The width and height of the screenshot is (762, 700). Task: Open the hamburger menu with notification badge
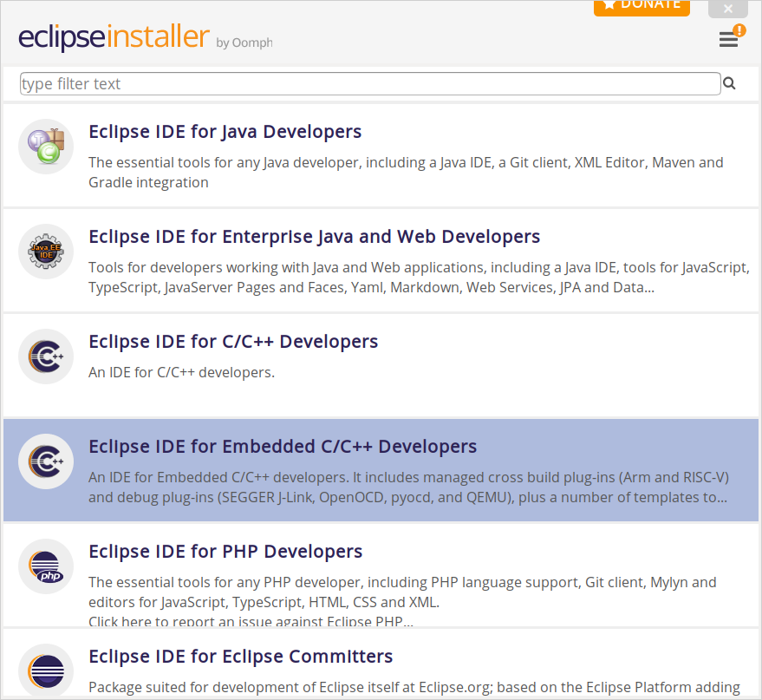pos(732,37)
